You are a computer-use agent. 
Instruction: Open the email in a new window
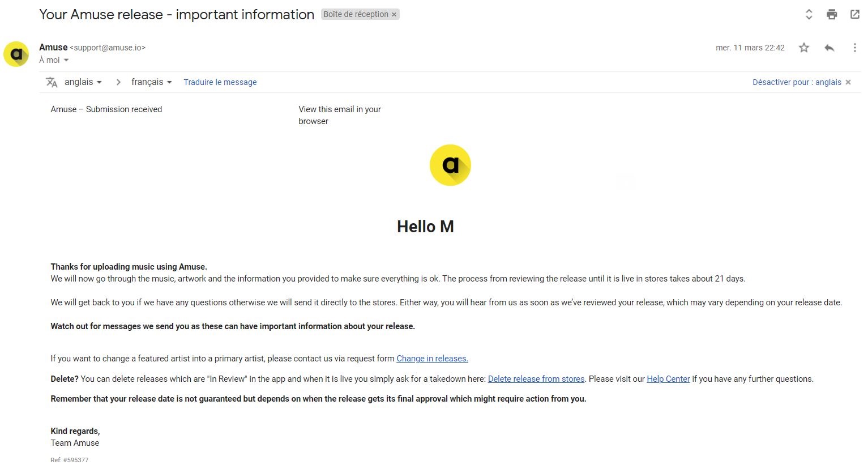[x=855, y=15]
